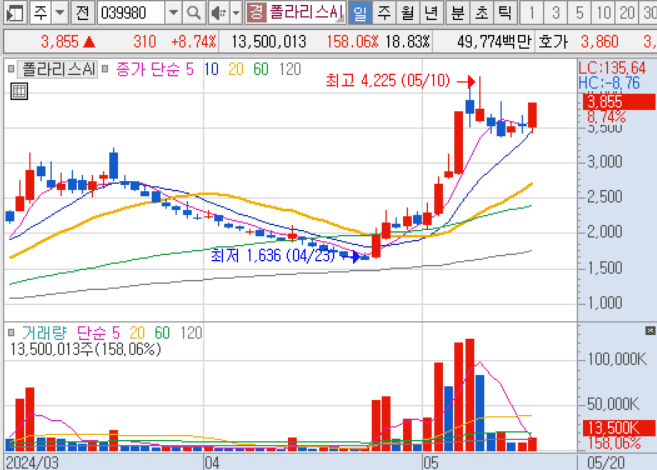
Task: Toggle the left side panel icon
Action: pos(16,13)
